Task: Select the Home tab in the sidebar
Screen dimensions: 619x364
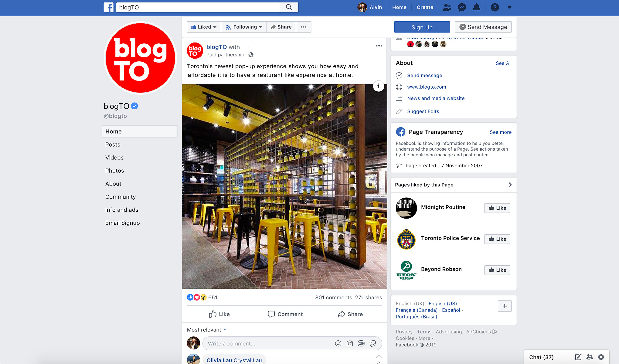Action: (x=139, y=131)
